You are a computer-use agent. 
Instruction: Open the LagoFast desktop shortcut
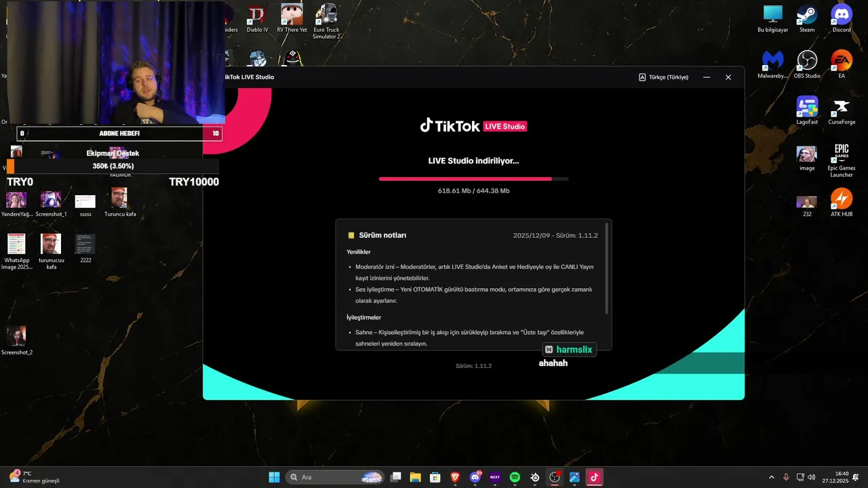coord(807,110)
